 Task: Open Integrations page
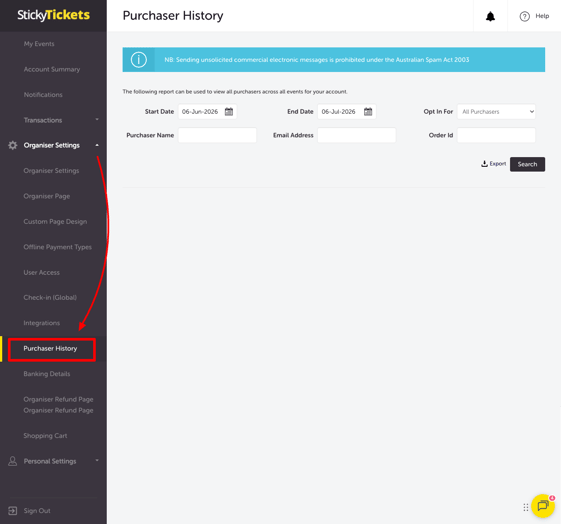coord(42,323)
